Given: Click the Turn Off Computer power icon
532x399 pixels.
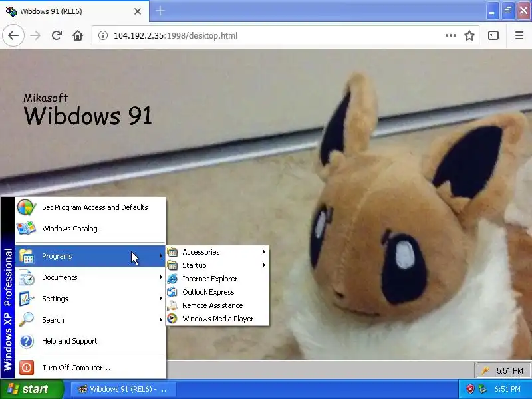Looking at the screenshot, I should point(26,368).
